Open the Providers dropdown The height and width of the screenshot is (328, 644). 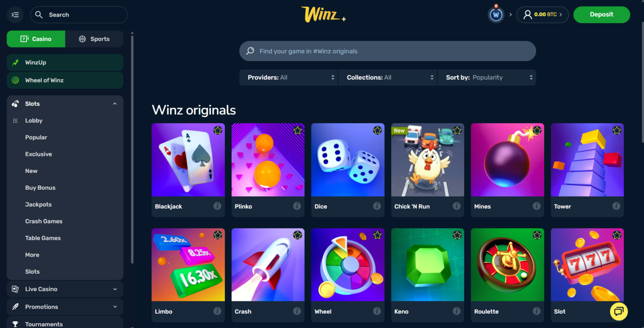[288, 78]
